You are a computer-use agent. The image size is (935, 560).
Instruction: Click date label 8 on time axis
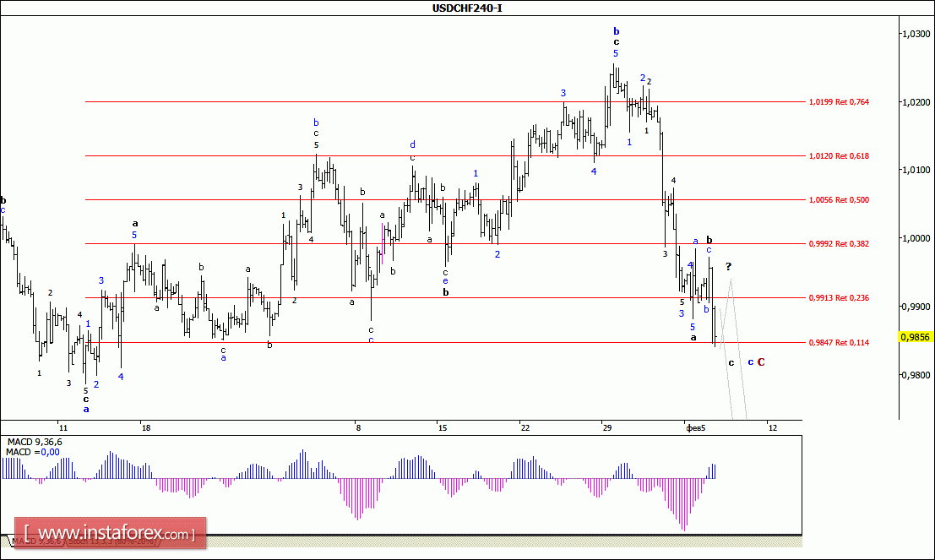pyautogui.click(x=357, y=427)
